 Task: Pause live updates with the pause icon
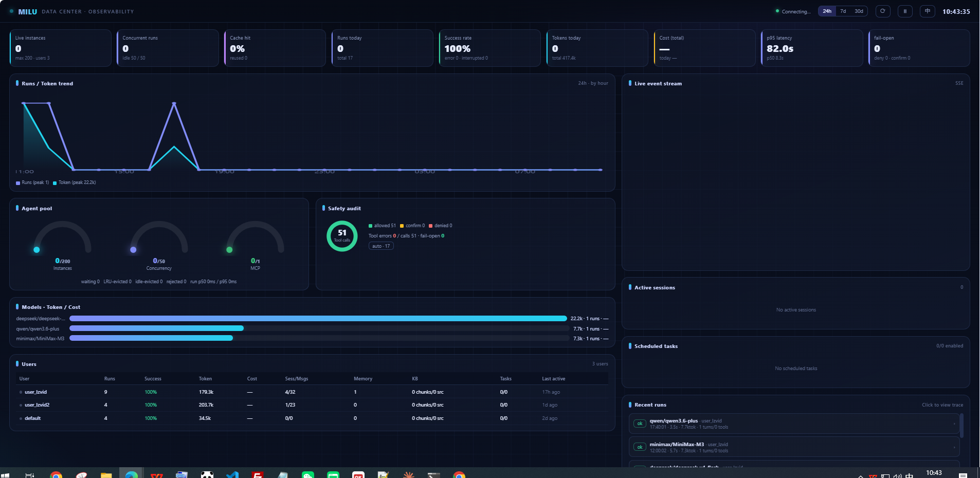click(905, 11)
